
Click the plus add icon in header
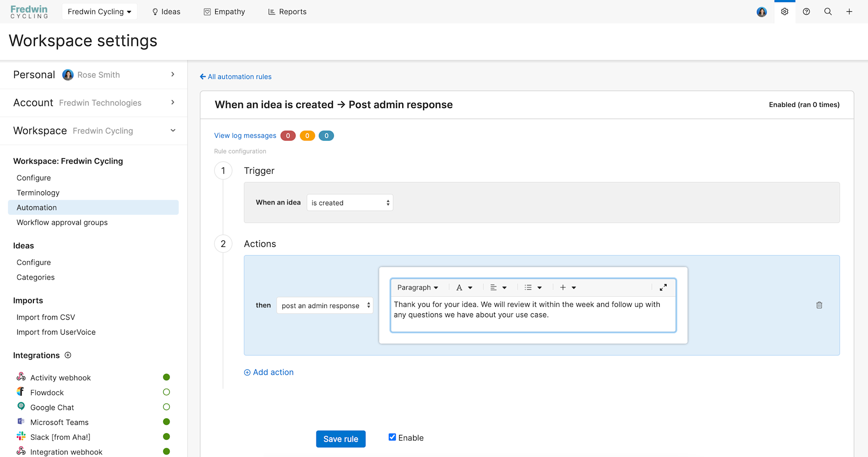[x=849, y=12]
